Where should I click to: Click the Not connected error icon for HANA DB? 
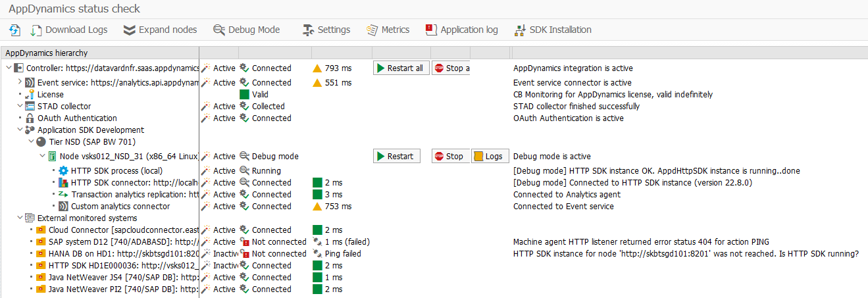point(244,253)
